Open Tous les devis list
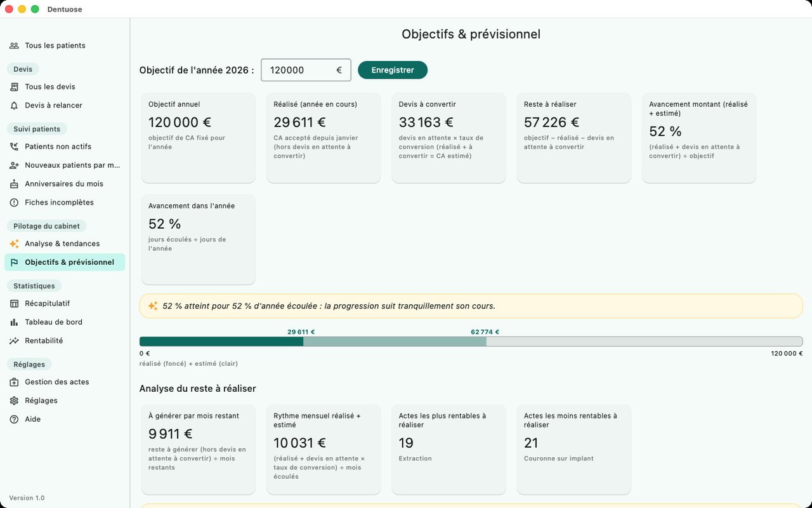The height and width of the screenshot is (508, 812). 65,87
